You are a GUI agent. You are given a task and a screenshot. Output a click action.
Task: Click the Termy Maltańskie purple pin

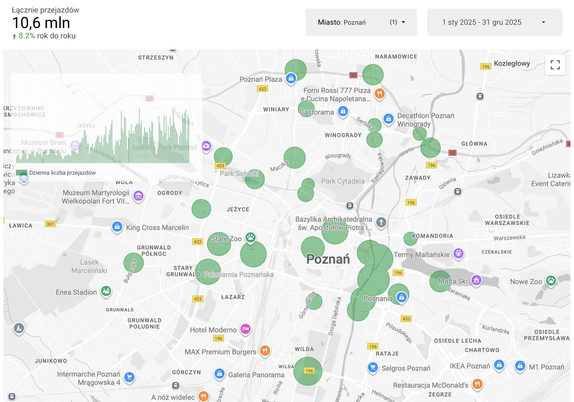[458, 253]
